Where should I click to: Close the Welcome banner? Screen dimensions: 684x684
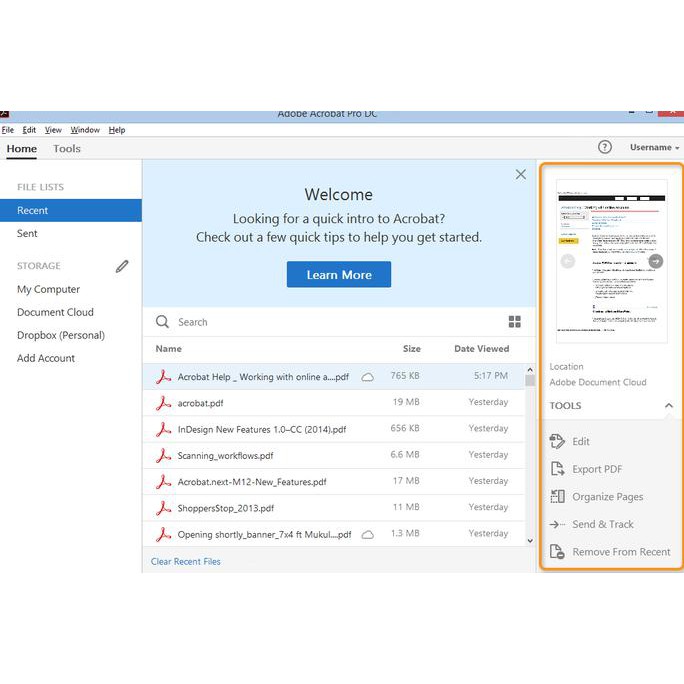[x=520, y=174]
